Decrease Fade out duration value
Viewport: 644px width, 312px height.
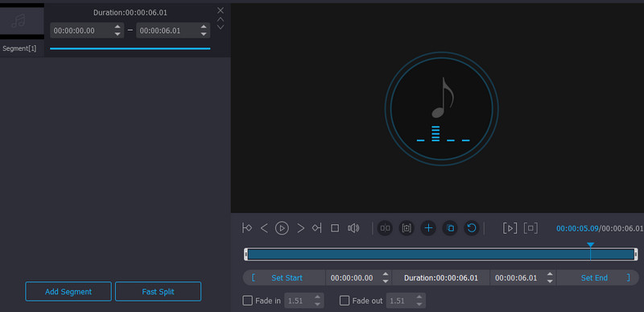point(419,304)
